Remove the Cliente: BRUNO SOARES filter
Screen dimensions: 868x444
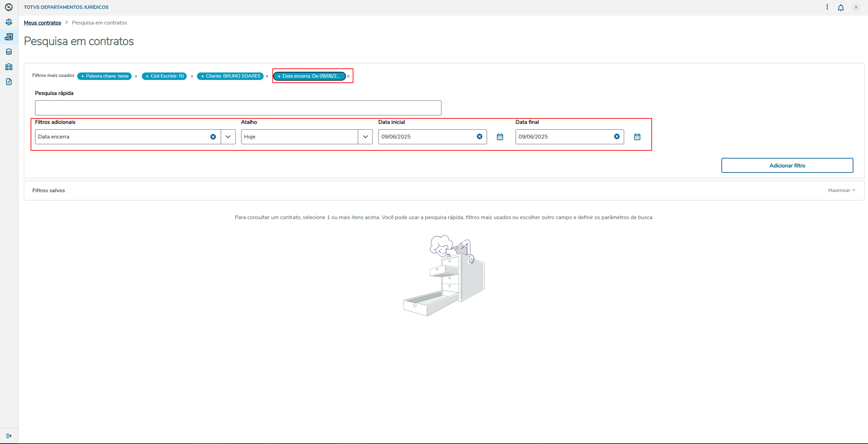click(x=267, y=76)
